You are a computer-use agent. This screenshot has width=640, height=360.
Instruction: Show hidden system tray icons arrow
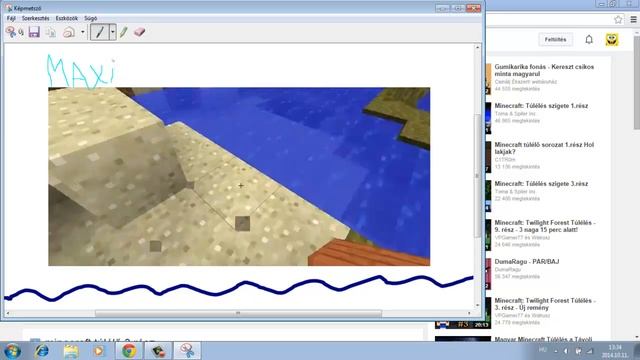tap(556, 351)
